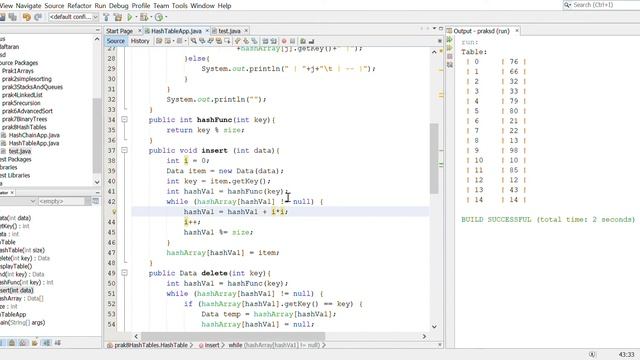Select prak7BinaryTrees package in Projects tree
Screen dimensions: 640x360
coord(24,119)
